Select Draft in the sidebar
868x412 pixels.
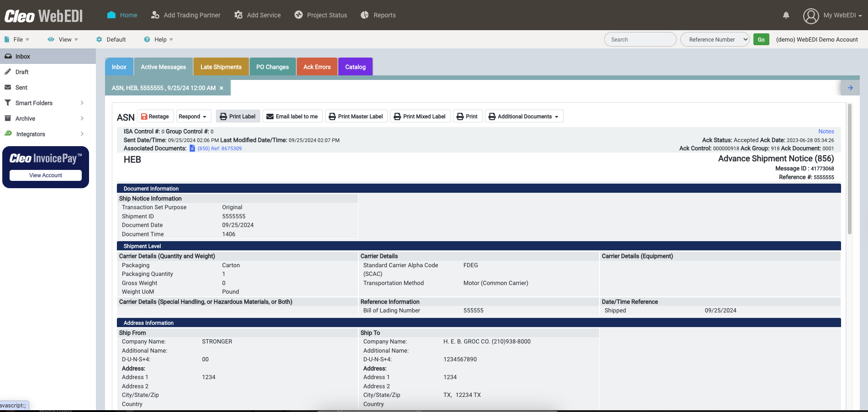click(x=48, y=72)
